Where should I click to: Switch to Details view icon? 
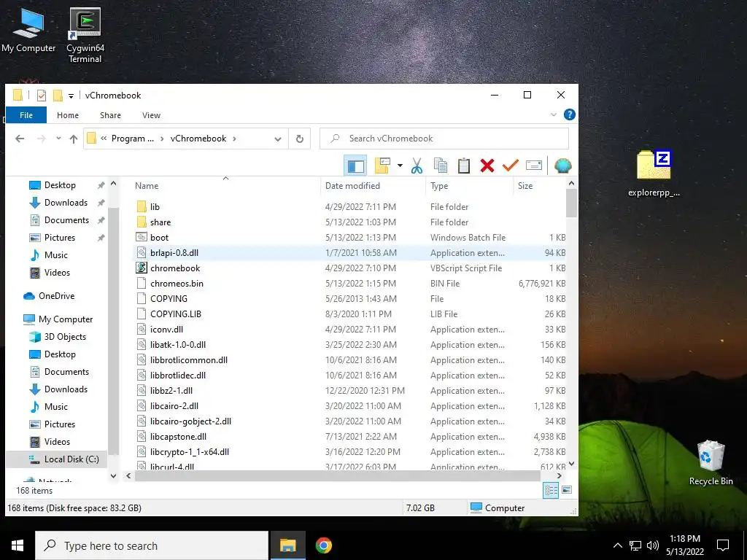click(x=551, y=490)
